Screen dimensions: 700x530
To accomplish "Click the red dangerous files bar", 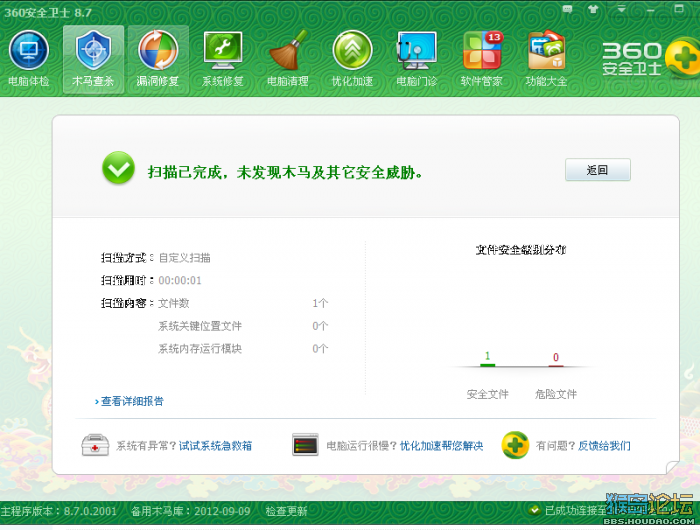I will pyautogui.click(x=556, y=366).
